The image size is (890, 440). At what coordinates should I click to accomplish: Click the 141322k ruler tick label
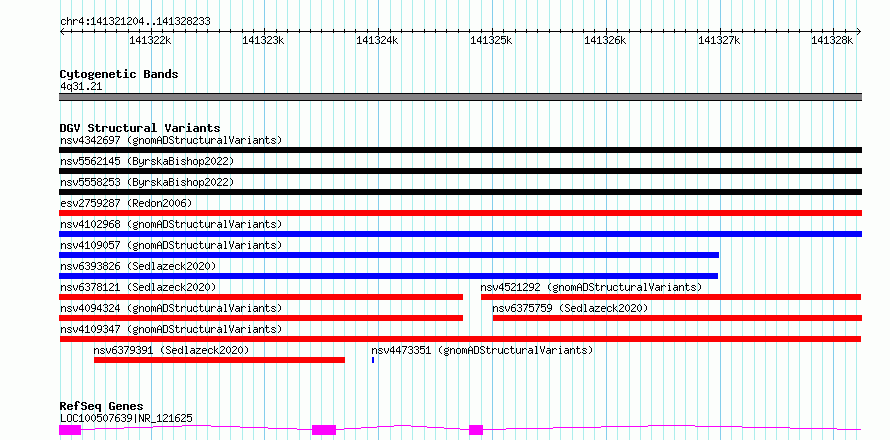(150, 41)
